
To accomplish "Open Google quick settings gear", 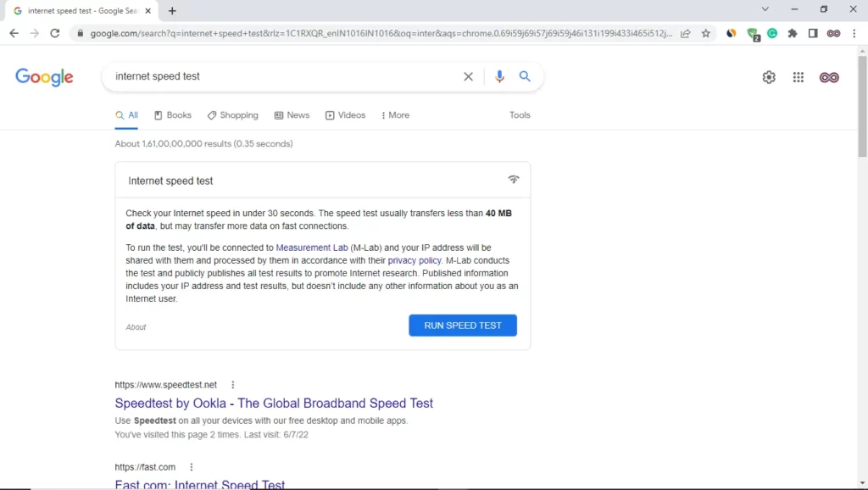I will coord(769,77).
